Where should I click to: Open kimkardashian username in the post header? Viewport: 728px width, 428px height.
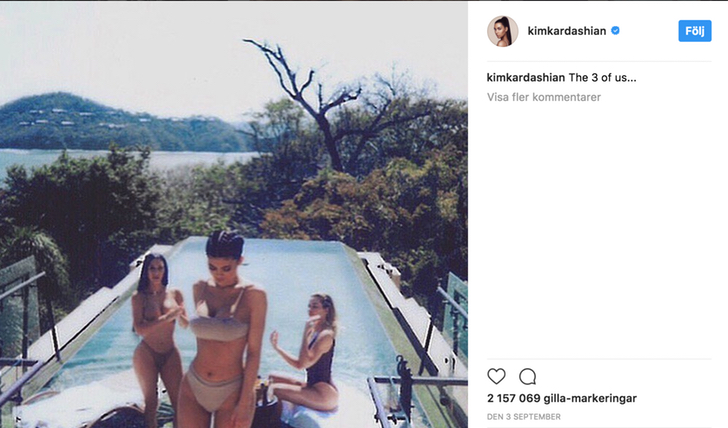[x=566, y=31]
